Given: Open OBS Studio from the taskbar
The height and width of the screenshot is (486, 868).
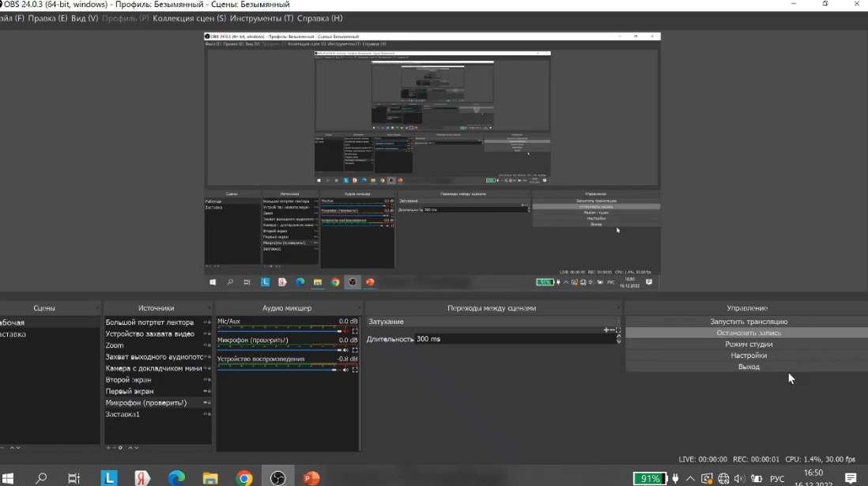Looking at the screenshot, I should [x=278, y=478].
